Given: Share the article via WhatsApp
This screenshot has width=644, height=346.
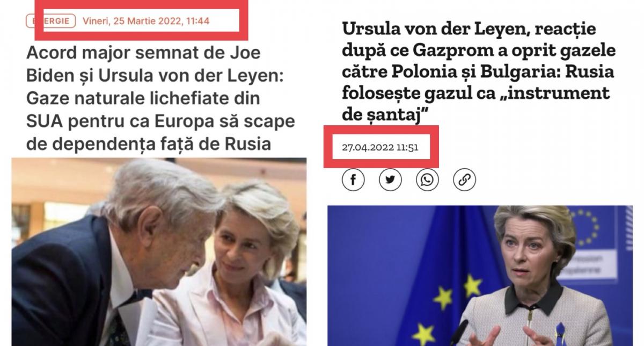Looking at the screenshot, I should tap(427, 179).
